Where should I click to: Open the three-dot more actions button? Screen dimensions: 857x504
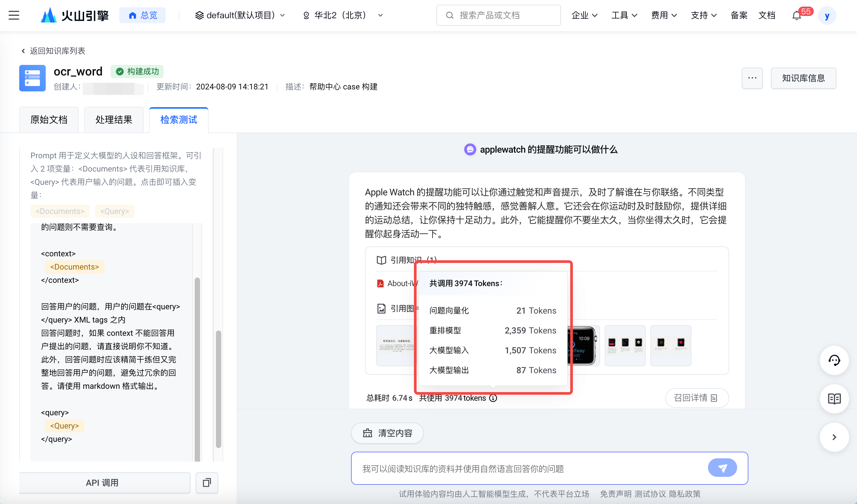click(x=752, y=78)
